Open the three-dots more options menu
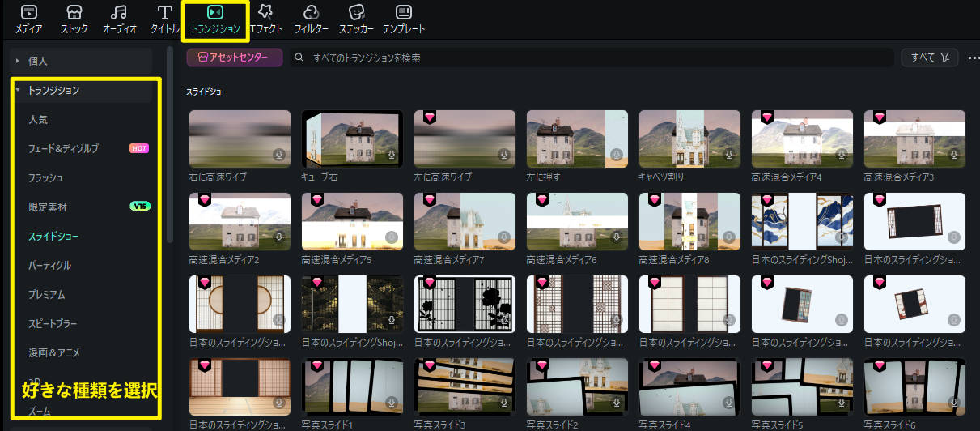The height and width of the screenshot is (431, 980). tap(972, 58)
